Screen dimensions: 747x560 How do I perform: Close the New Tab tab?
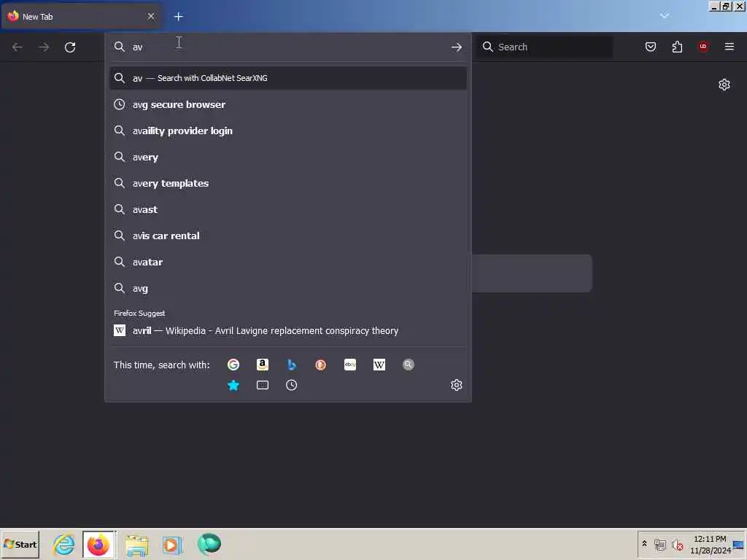(x=151, y=16)
